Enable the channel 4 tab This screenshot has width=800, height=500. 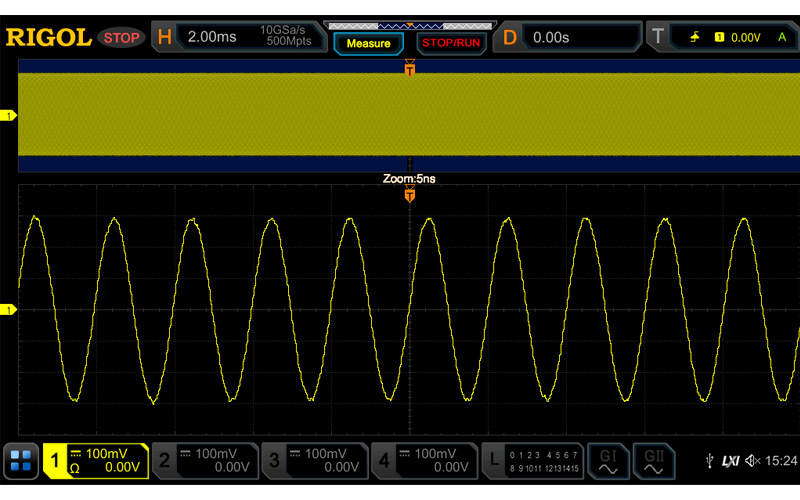pyautogui.click(x=425, y=461)
